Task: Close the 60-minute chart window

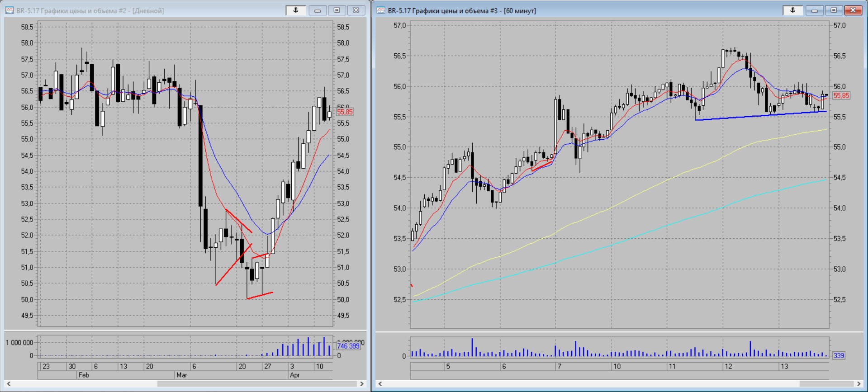Action: tap(853, 10)
